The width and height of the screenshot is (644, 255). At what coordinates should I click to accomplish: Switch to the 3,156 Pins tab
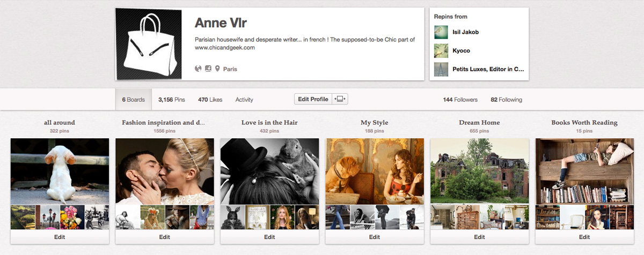(171, 100)
